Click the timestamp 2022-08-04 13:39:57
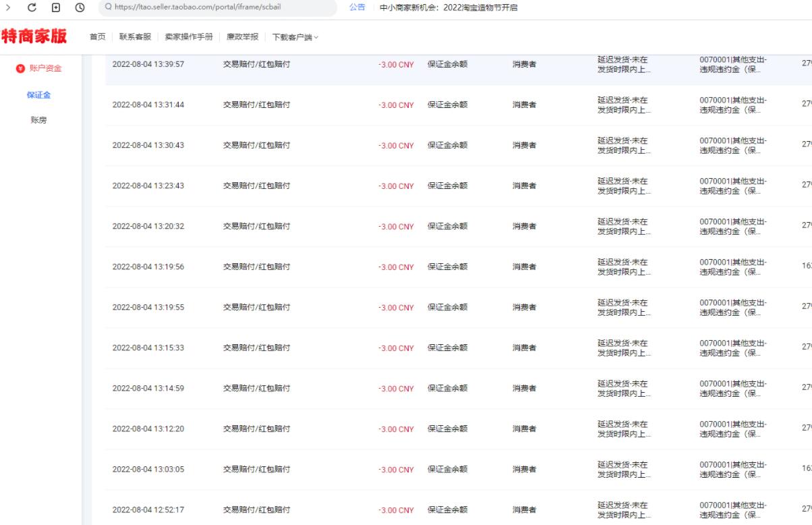The height and width of the screenshot is (525, 812). pos(148,64)
